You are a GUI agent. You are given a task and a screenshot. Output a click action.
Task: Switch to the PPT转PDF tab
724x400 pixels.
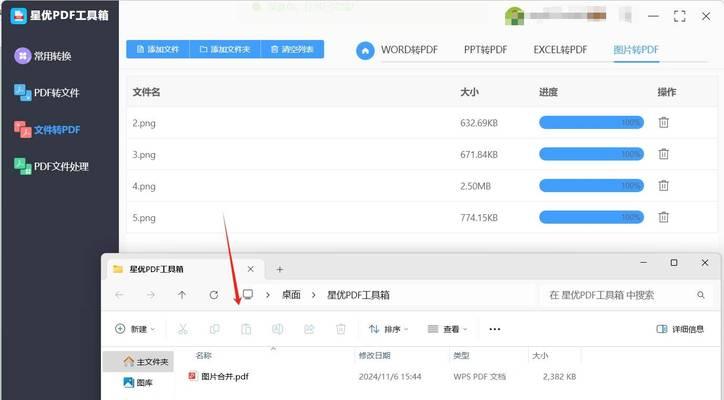pos(485,50)
